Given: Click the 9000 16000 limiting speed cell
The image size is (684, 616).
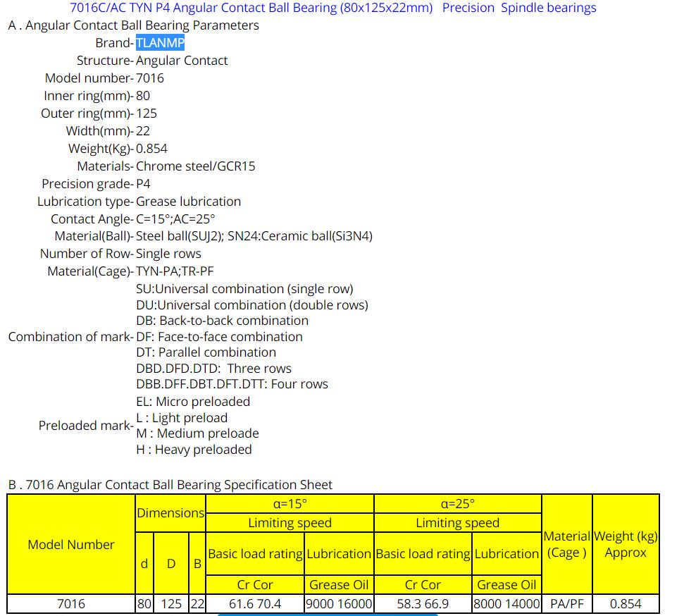Looking at the screenshot, I should pyautogui.click(x=339, y=604).
